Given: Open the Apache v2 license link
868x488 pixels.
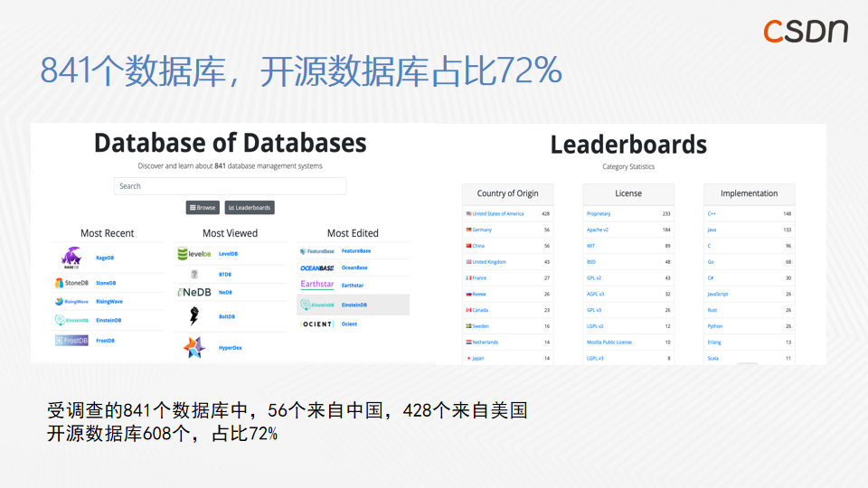Looking at the screenshot, I should [598, 230].
